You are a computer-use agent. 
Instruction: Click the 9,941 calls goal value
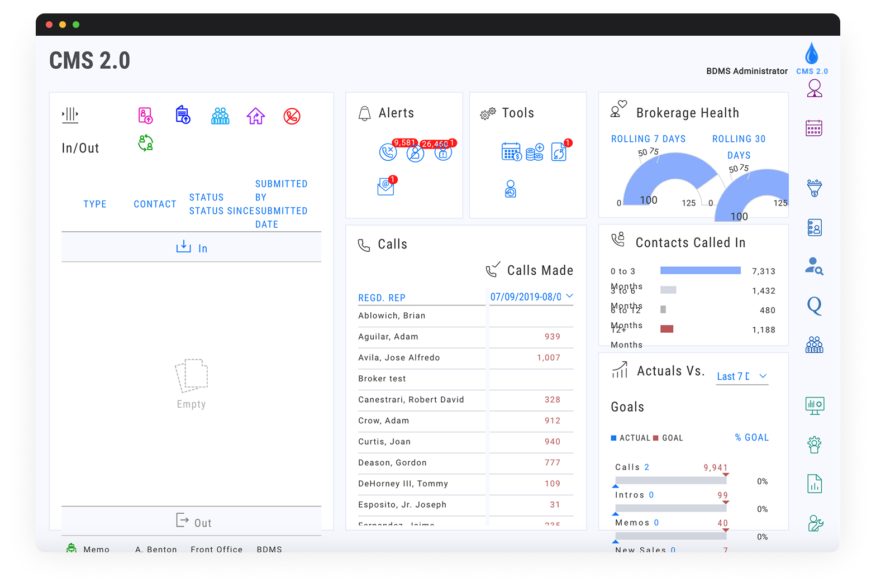tap(716, 467)
